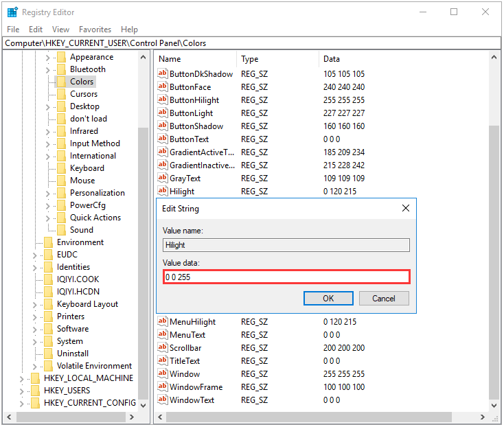Click the Environment folder icon
Image resolution: width=504 pixels, height=427 pixels.
coord(48,242)
